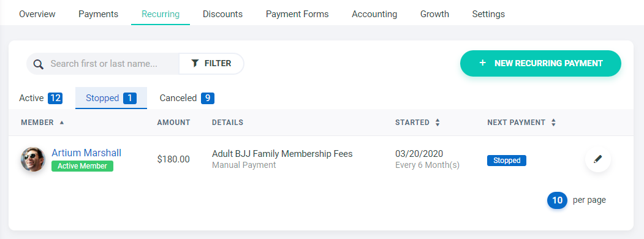644x239 pixels.
Task: Open Artium Marshall's profile link
Action: pyautogui.click(x=86, y=153)
